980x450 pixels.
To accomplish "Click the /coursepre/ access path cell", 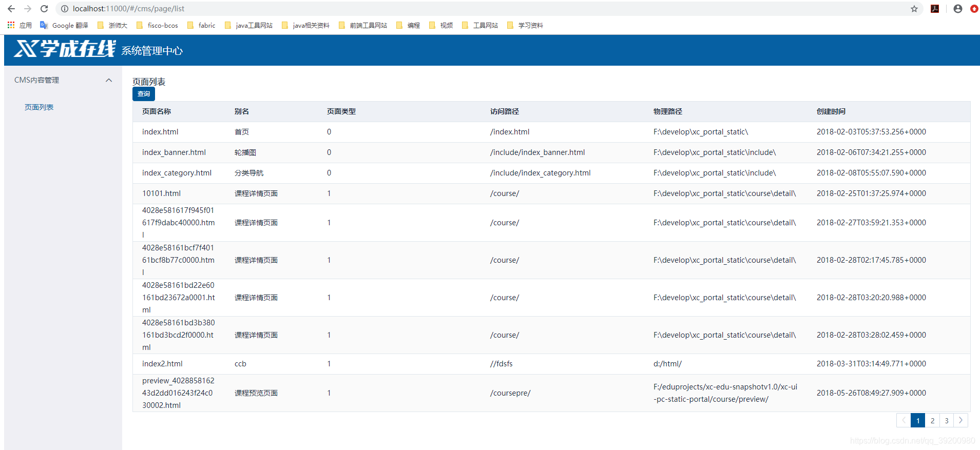I will coord(510,393).
